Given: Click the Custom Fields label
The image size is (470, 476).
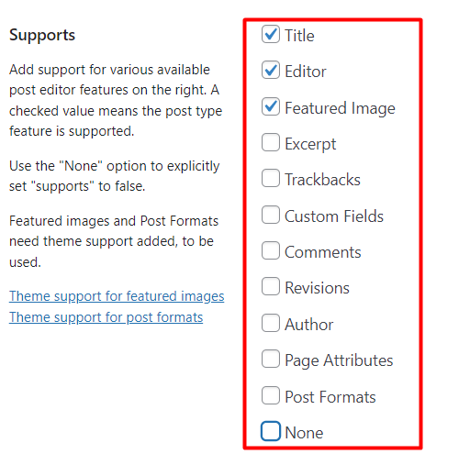Looking at the screenshot, I should click(334, 216).
